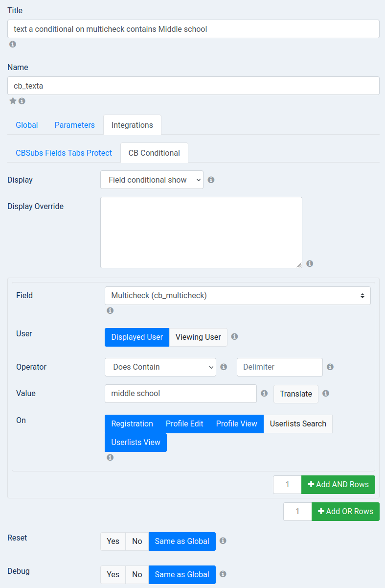The width and height of the screenshot is (385, 588).
Task: Select Viewing User option
Action: point(198,337)
